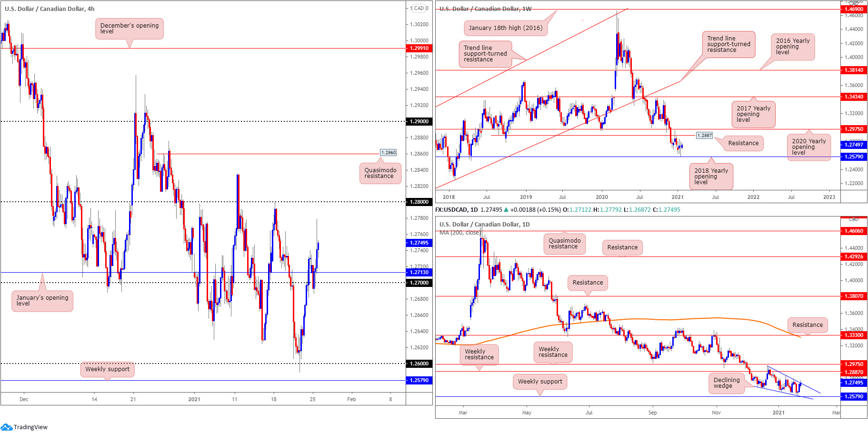Click the 2022 mark on weekly time axis
Screen dimensions: 868x433
(x=753, y=197)
